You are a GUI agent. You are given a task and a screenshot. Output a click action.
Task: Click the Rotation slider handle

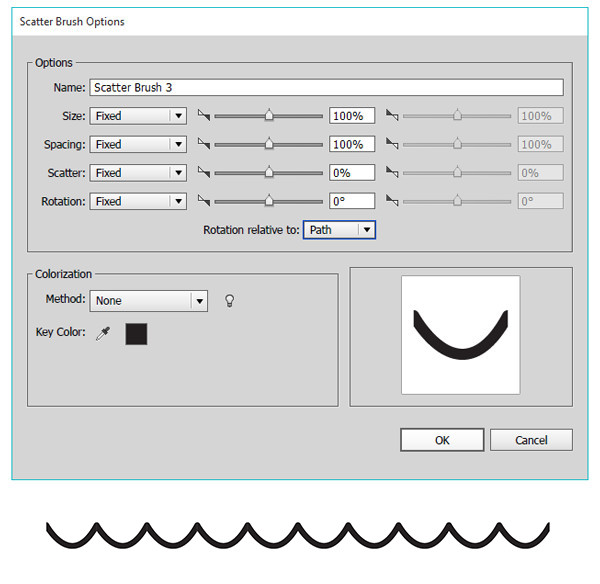coord(269,200)
